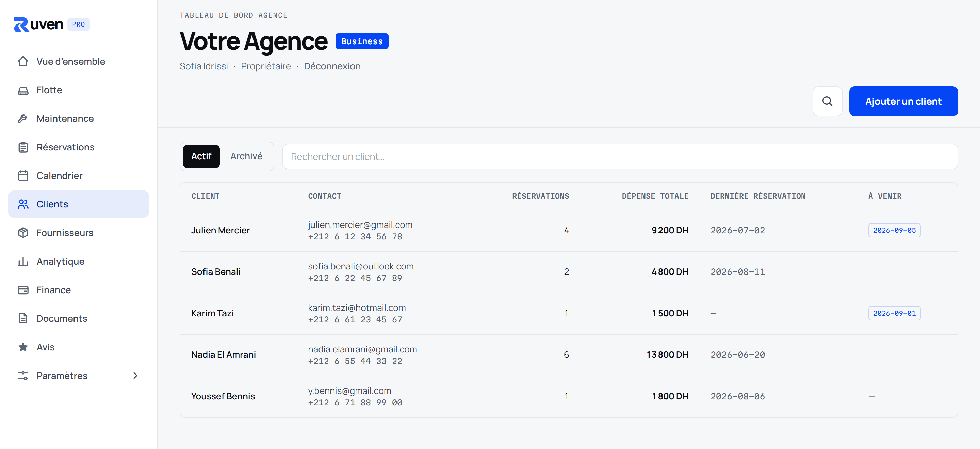This screenshot has width=980, height=449.
Task: Click the Paramètres sliders icon
Action: pyautogui.click(x=23, y=376)
